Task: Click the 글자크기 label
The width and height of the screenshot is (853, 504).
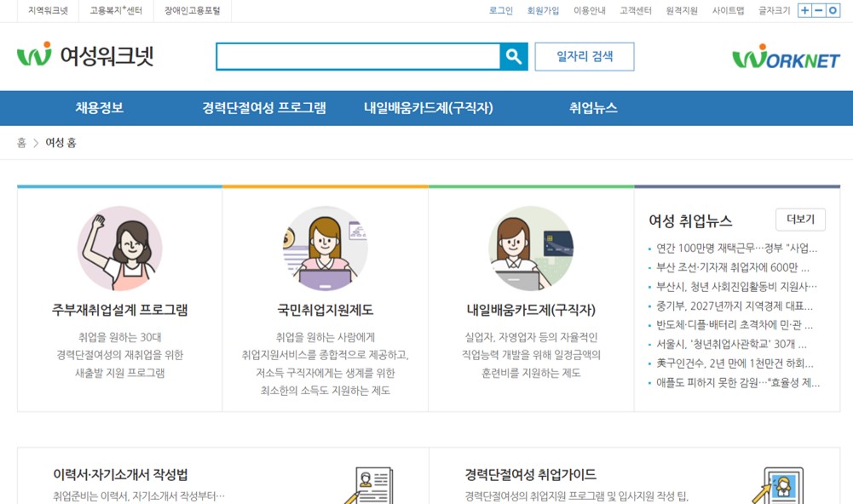Action: coord(774,10)
